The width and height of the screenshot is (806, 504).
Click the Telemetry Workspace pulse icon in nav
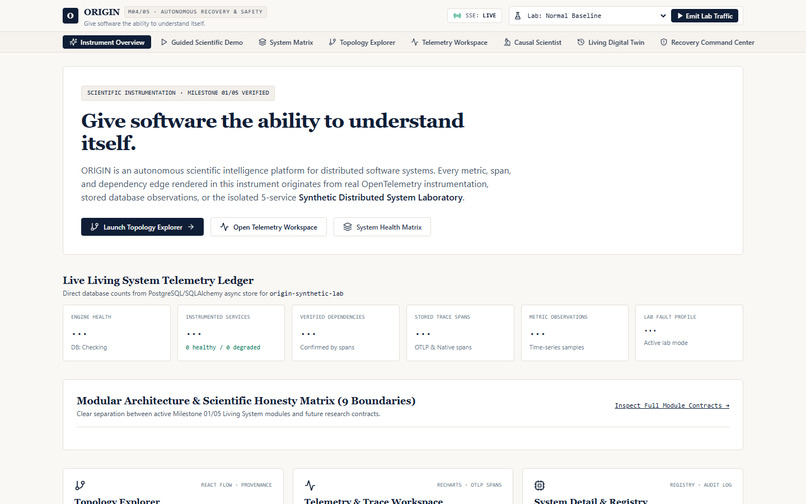pyautogui.click(x=414, y=42)
